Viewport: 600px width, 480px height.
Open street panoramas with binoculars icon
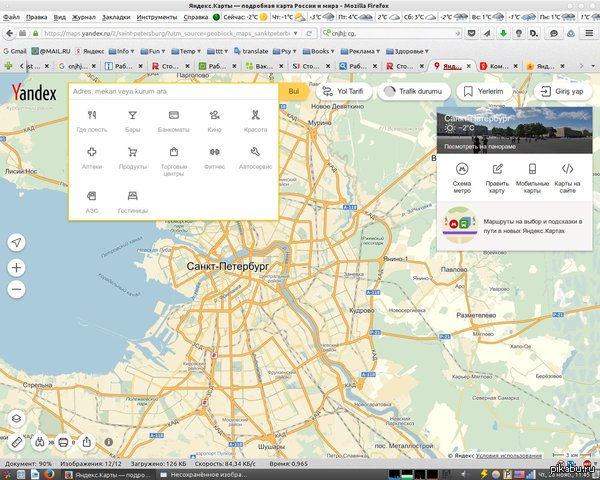coord(40,442)
